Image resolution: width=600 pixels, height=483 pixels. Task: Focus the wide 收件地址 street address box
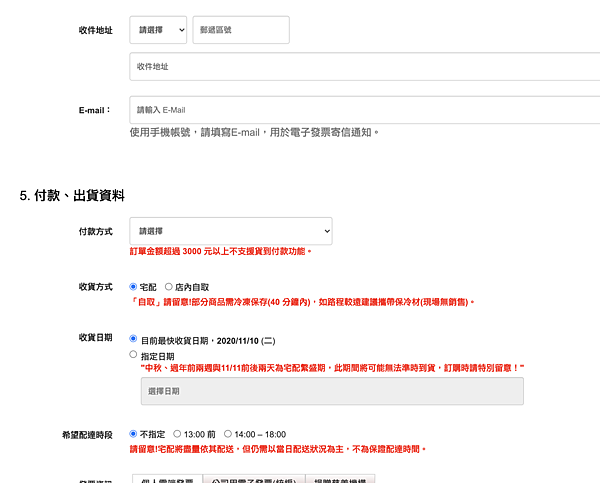(x=365, y=67)
